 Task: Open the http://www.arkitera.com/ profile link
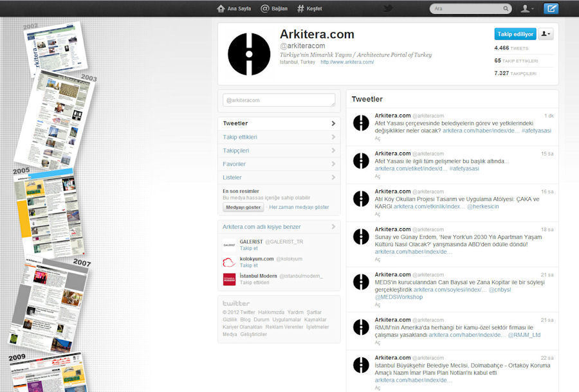tap(347, 62)
